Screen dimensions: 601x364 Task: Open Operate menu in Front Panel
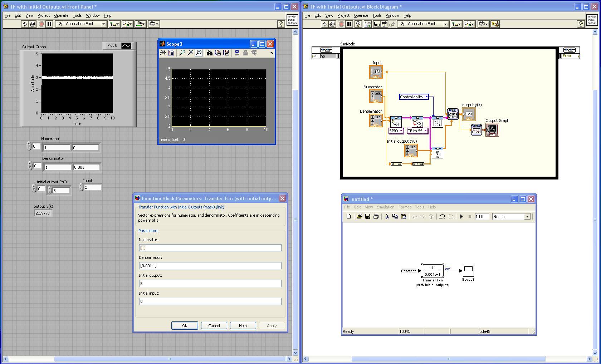61,15
